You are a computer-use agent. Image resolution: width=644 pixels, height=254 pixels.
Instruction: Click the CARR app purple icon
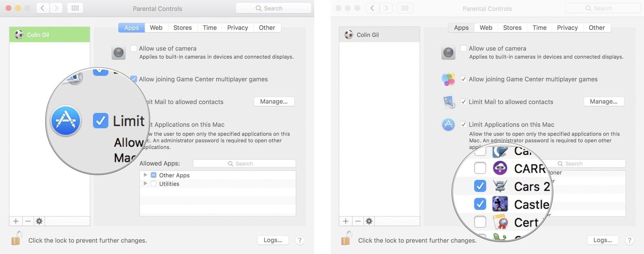[500, 168]
